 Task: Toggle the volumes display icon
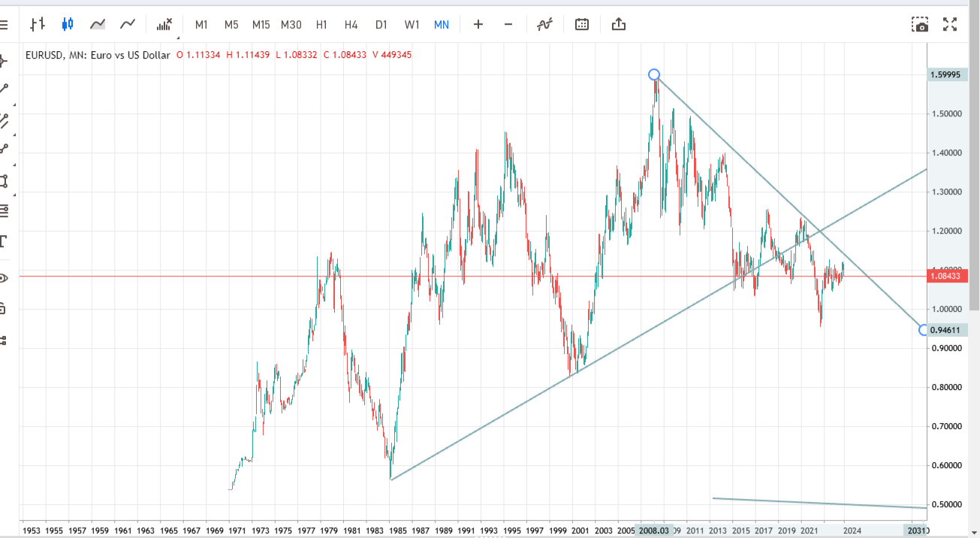point(164,25)
